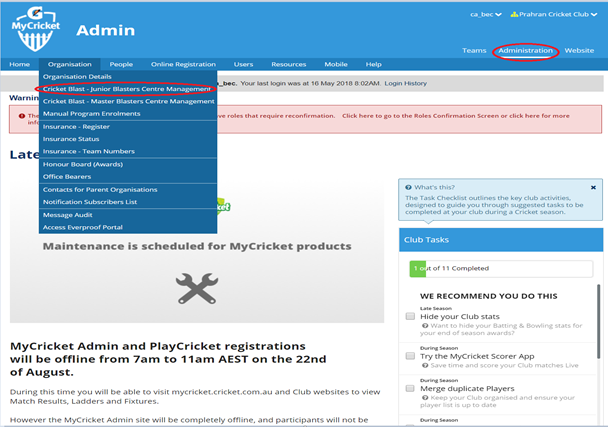
Task: Tick the Merge duplicate Players checkbox
Action: pyautogui.click(x=410, y=389)
